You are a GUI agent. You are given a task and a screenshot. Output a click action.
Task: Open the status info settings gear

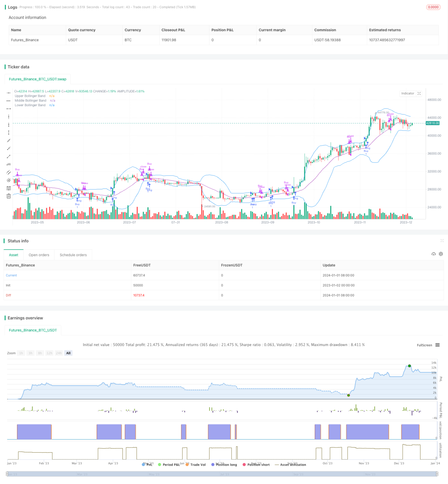click(441, 254)
